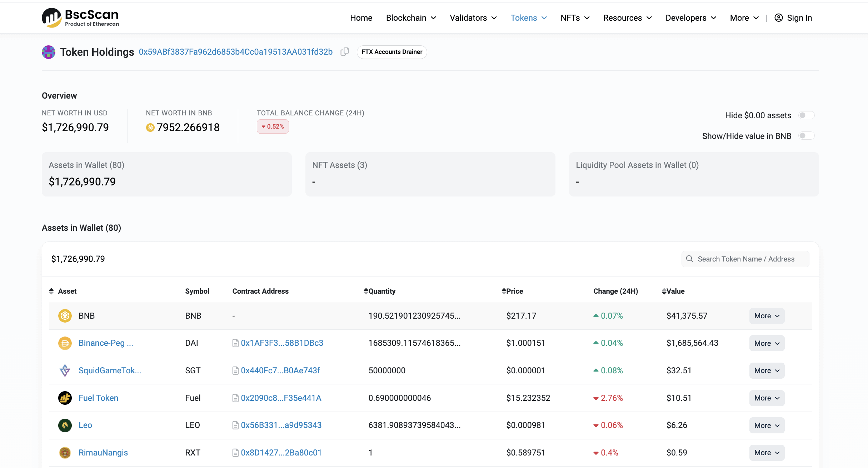The width and height of the screenshot is (868, 468).
Task: Toggle Show/Hide value in BNB switch
Action: 806,136
